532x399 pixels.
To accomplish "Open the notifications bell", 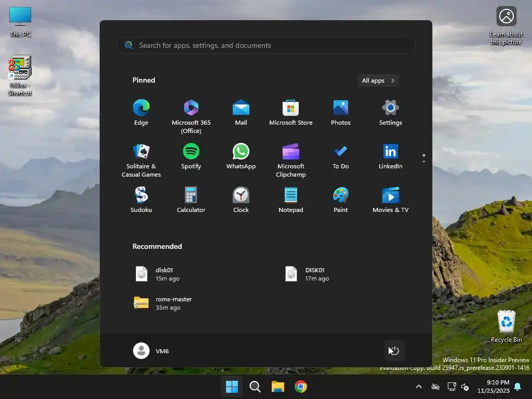I will pyautogui.click(x=518, y=387).
